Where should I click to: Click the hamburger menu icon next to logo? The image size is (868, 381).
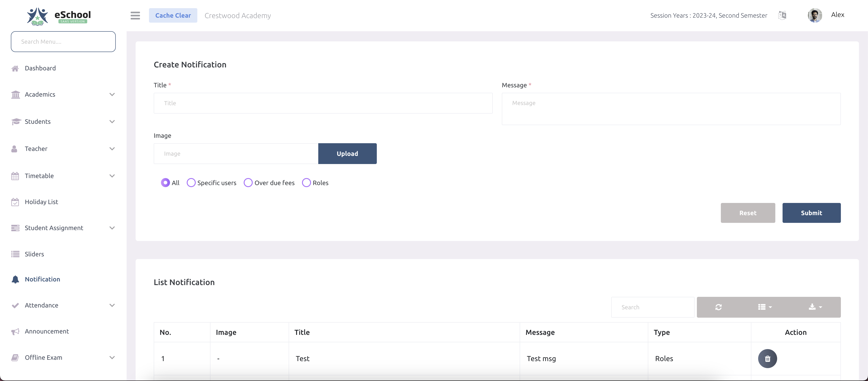click(135, 15)
